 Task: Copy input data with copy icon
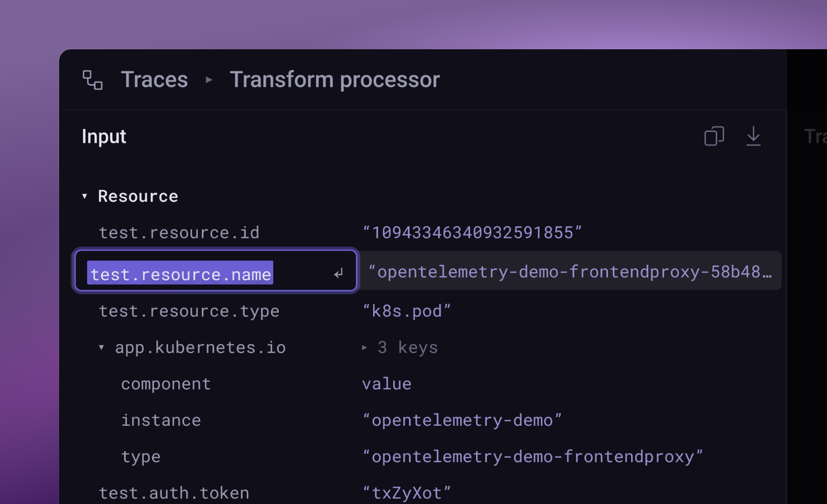click(x=714, y=136)
